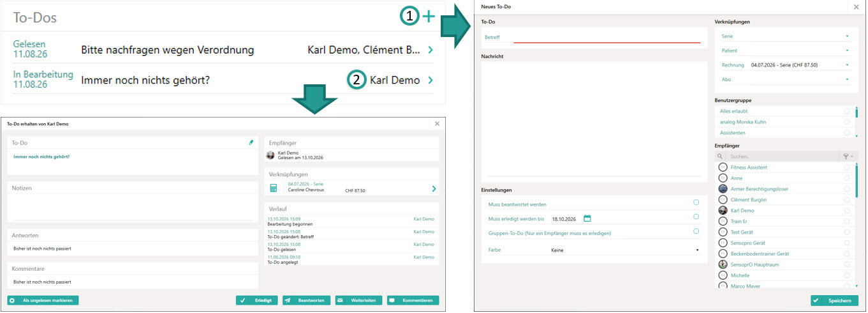The image size is (868, 313).
Task: Open linked invoice via arrow chevron
Action: [x=434, y=188]
